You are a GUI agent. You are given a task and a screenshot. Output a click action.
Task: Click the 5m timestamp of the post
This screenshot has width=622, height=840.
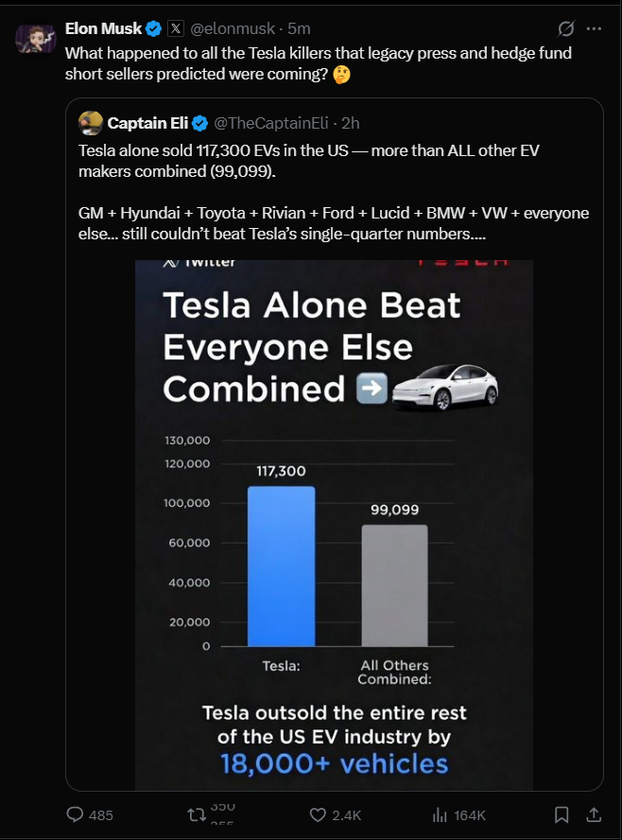(299, 28)
